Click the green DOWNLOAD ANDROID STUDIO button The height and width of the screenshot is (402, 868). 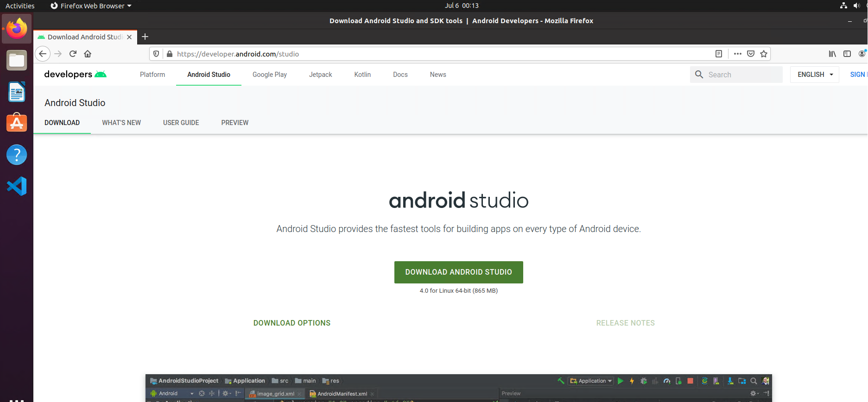pos(459,272)
